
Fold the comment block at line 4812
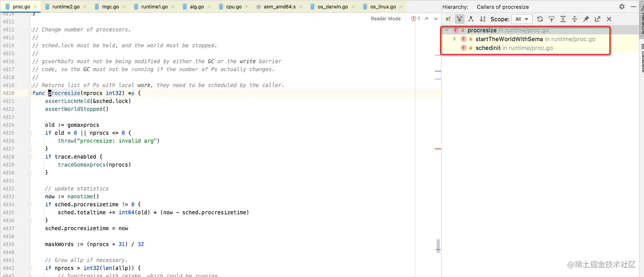(29, 30)
